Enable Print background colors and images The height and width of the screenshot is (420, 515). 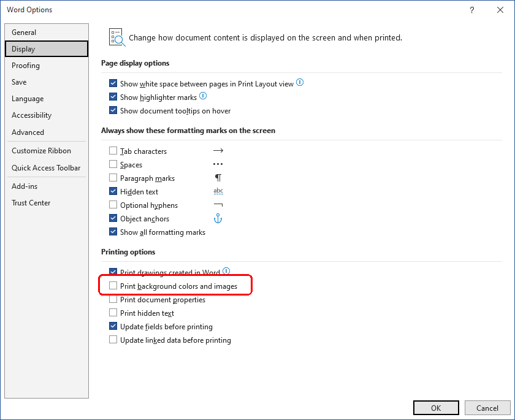[113, 286]
